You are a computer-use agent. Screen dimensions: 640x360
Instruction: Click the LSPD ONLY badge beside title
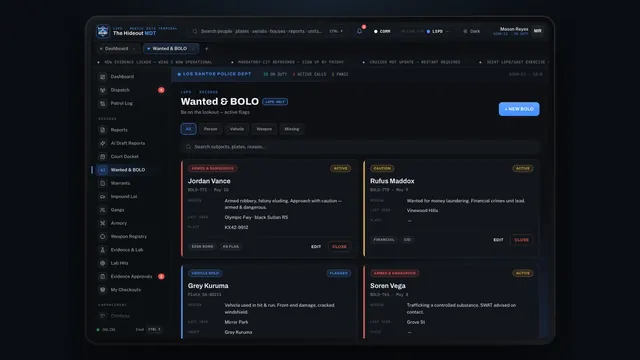(275, 102)
